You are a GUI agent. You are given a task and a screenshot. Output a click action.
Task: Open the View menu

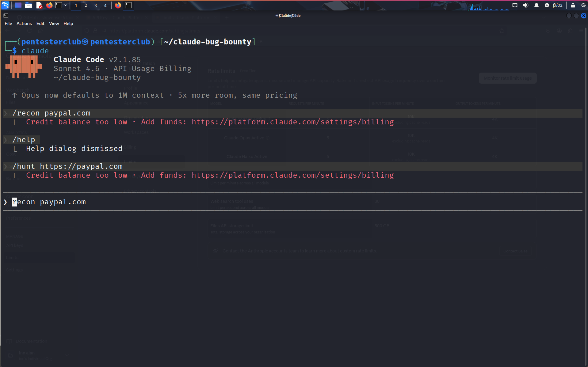[54, 24]
